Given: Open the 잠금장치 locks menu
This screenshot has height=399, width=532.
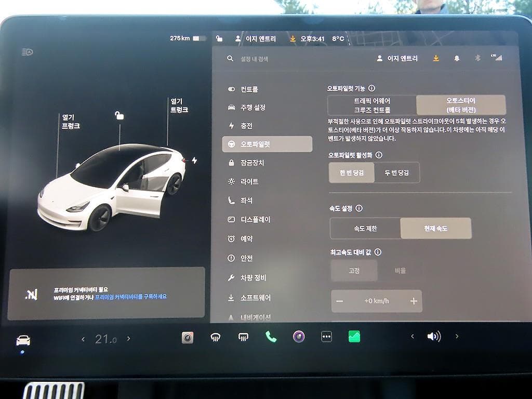Looking at the screenshot, I should (x=246, y=163).
